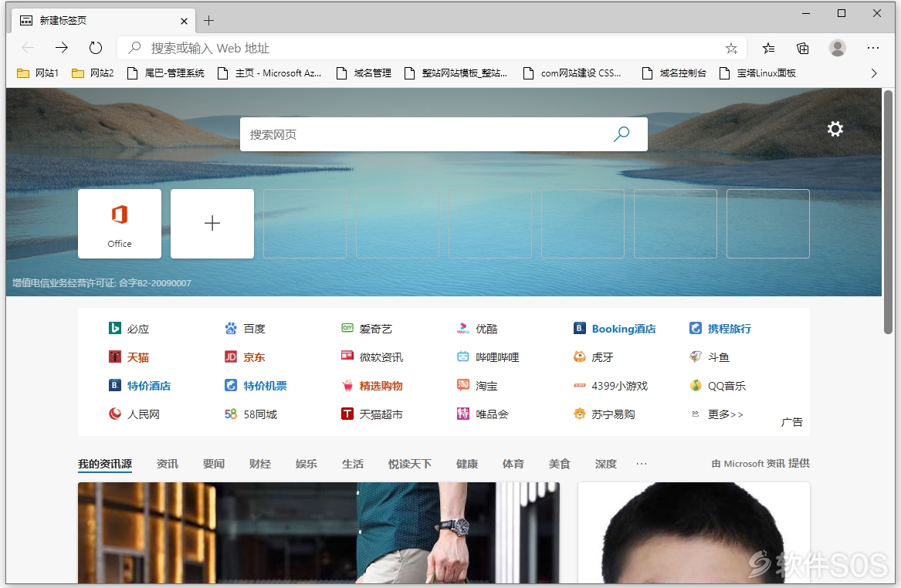The image size is (901, 588).
Task: Open the Office quick link tile
Action: click(120, 224)
